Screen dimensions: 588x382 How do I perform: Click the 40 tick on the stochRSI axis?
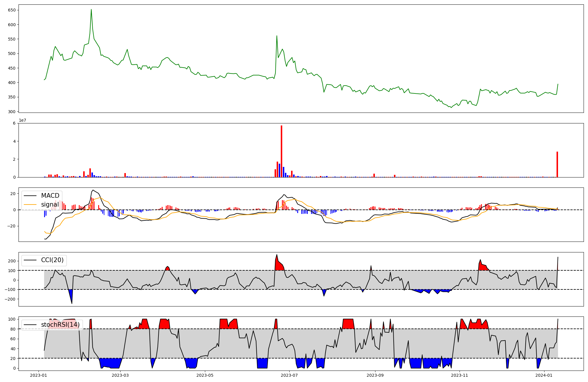tap(13, 349)
